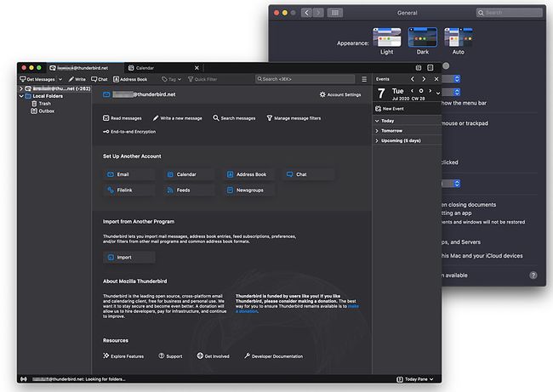
Task: Click the Write pencil button
Action: point(77,79)
